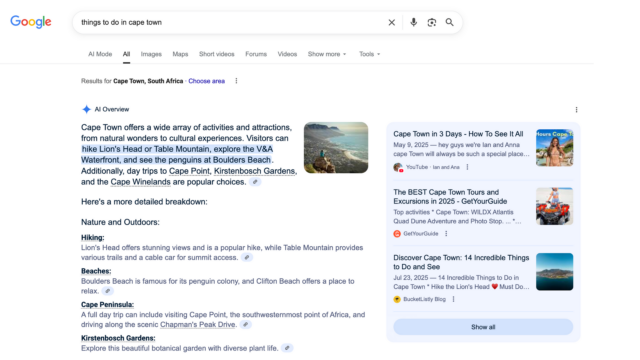640x360 pixels.
Task: Click the Kirstenbosch Gardens heading
Action: pyautogui.click(x=118, y=338)
